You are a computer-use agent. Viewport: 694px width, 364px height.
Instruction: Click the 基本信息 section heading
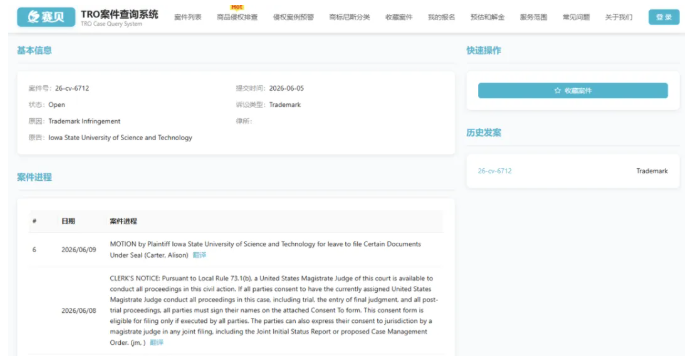pos(34,50)
